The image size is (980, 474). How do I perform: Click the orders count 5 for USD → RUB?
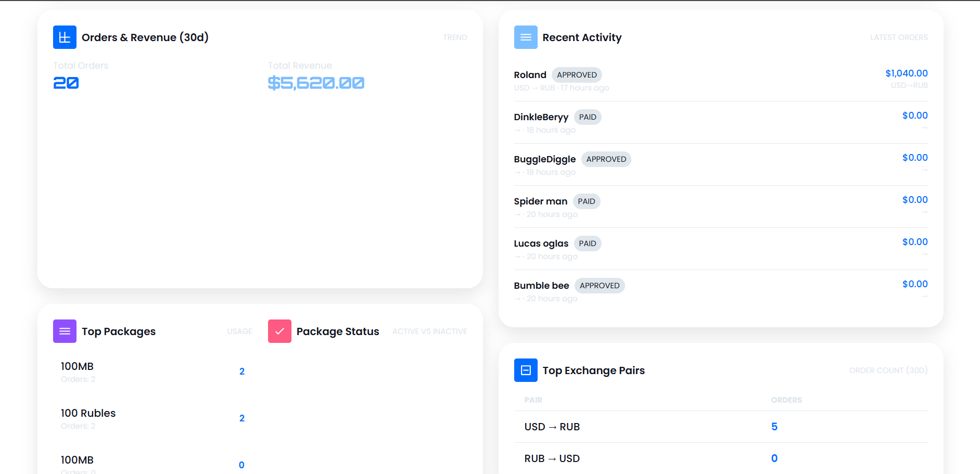tap(774, 426)
